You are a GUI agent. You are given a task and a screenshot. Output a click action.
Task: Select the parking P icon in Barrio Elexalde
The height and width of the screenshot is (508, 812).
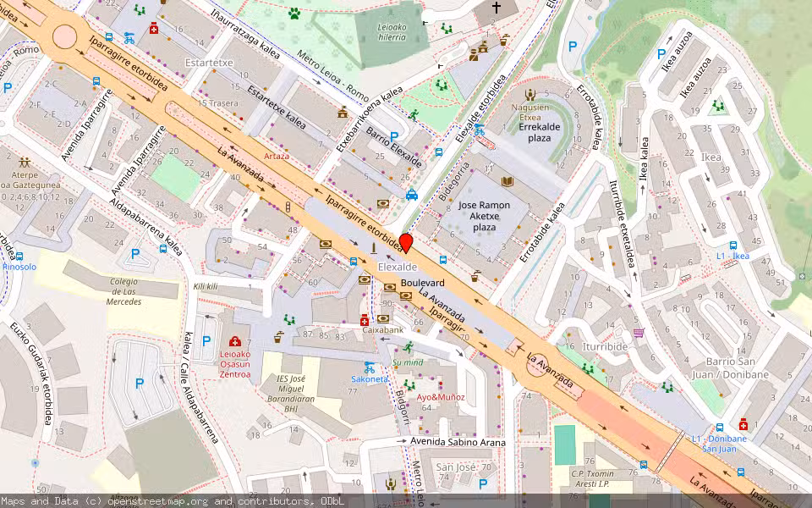pyautogui.click(x=393, y=137)
